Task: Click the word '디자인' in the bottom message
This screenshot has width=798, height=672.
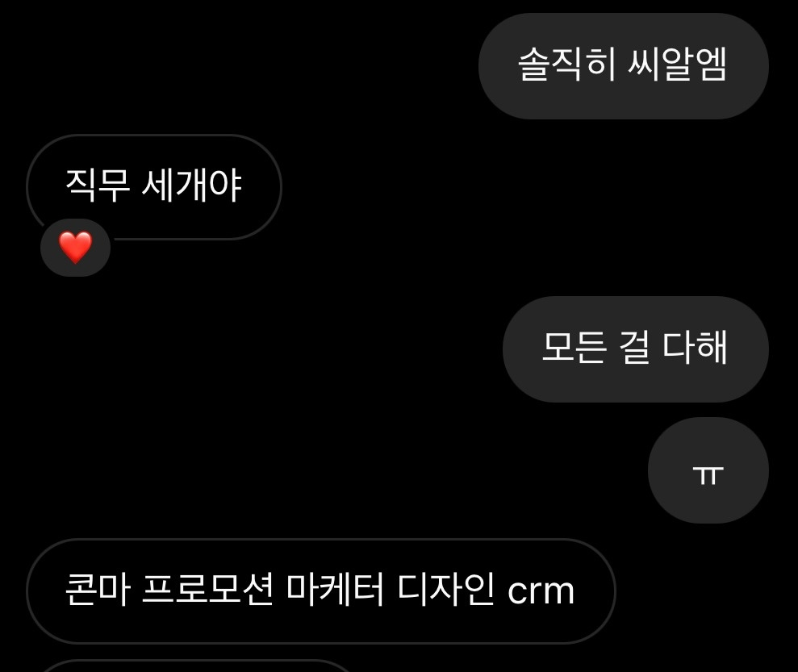Action: pos(446,589)
